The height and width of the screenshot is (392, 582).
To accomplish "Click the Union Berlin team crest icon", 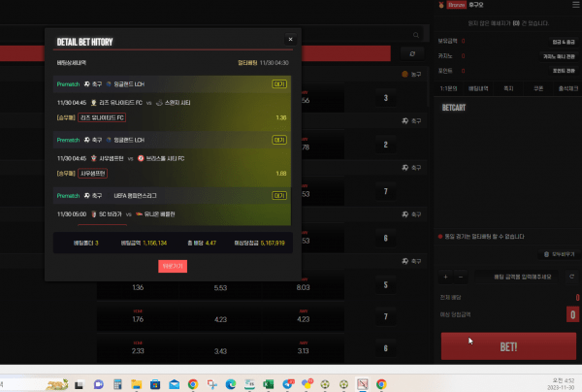I will 139,214.
